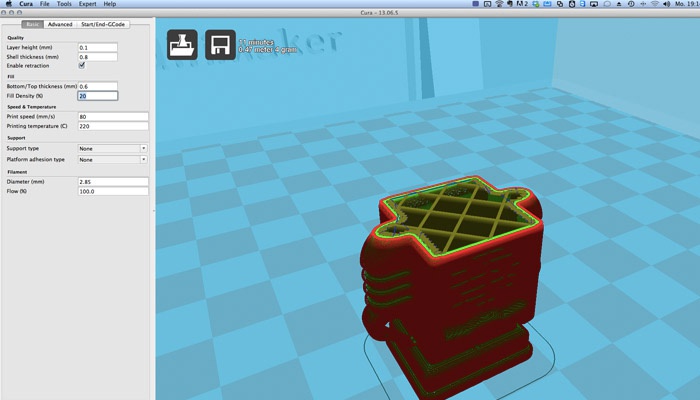Screen dimensions: 700x400
Task: Expand the Platform adhesion type dropdown
Action: pos(112,159)
